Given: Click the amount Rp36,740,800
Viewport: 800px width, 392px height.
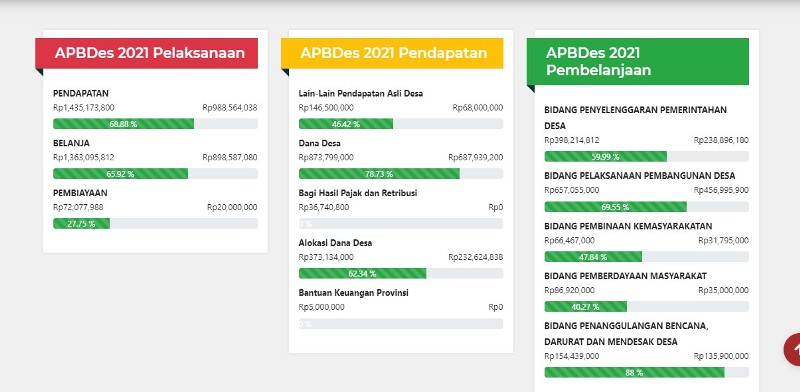Looking at the screenshot, I should 324,207.
